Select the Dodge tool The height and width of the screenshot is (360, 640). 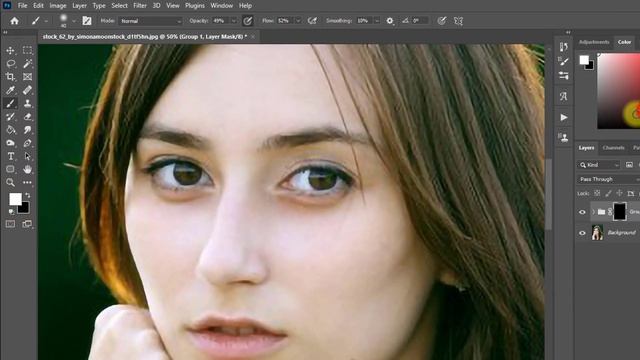click(11, 143)
